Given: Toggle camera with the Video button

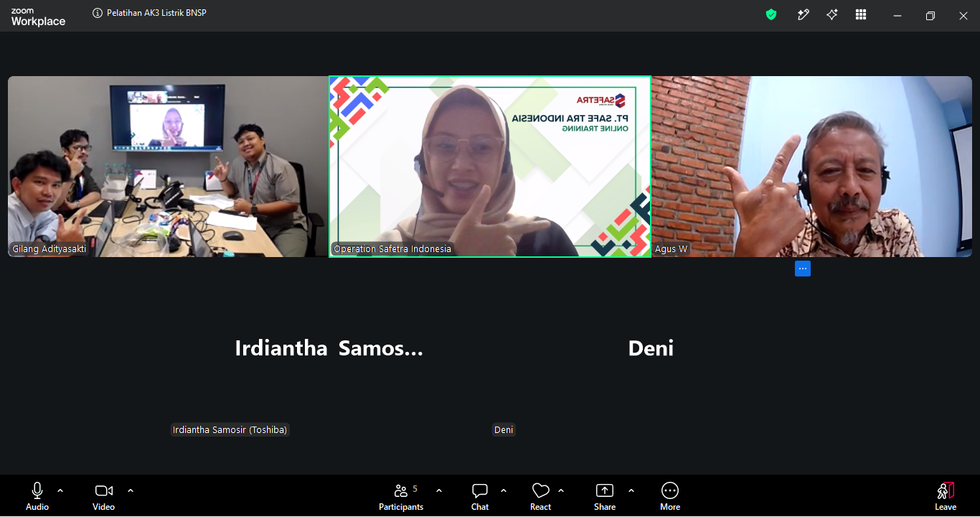Looking at the screenshot, I should [x=103, y=496].
